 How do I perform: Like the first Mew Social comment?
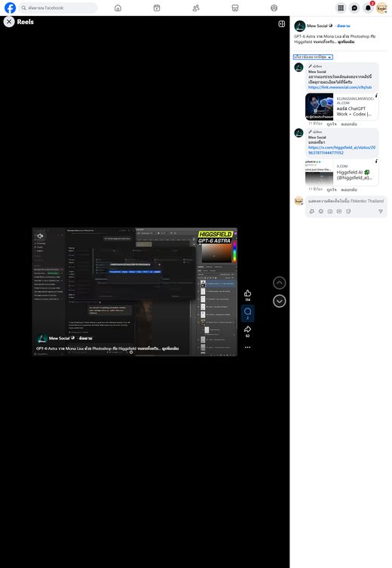[332, 124]
